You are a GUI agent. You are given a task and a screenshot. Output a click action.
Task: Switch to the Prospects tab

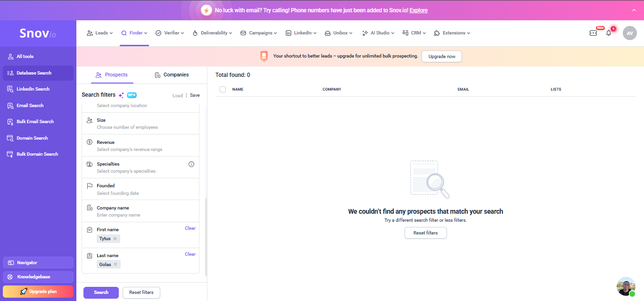[112, 75]
